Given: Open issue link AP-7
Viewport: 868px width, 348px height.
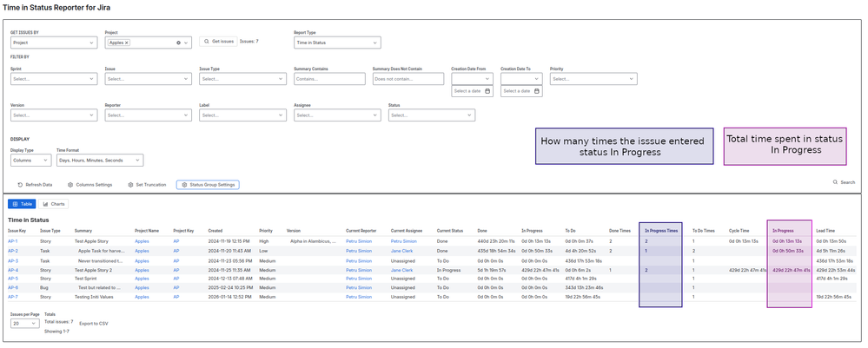Looking at the screenshot, I should click(x=13, y=297).
